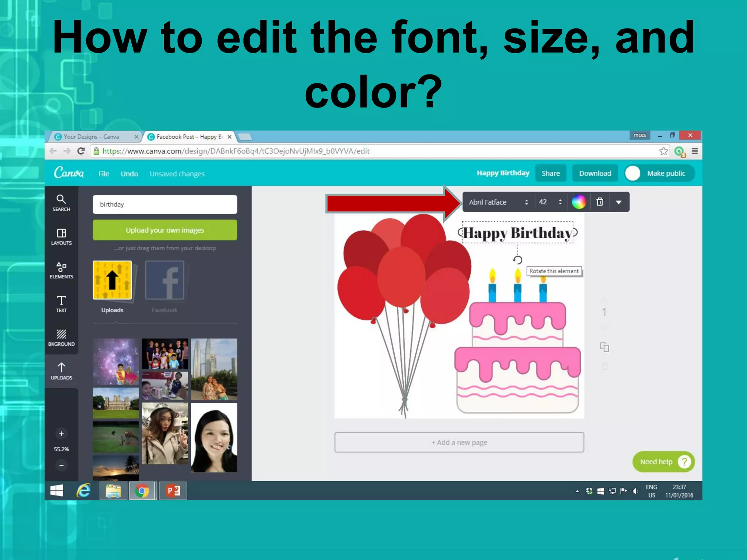Choose the twin towers photo thumbnail

tap(214, 369)
